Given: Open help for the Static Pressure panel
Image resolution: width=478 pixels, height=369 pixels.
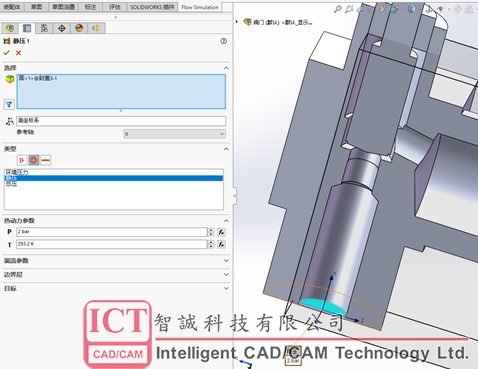Looking at the screenshot, I should (224, 41).
